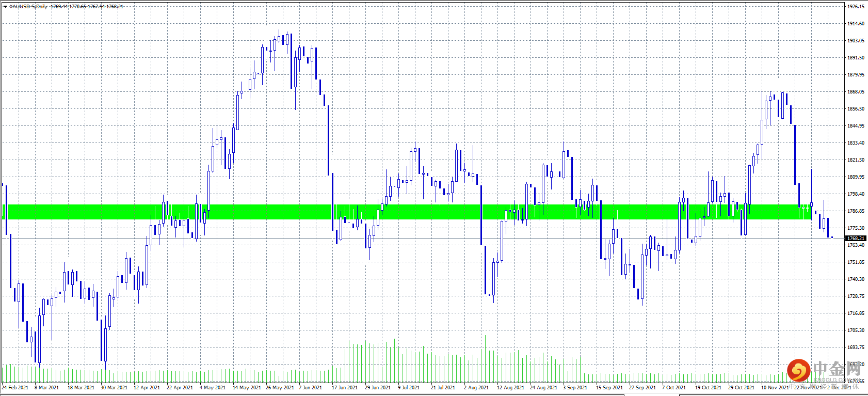Click the 1751.85 price scale level

(856, 262)
